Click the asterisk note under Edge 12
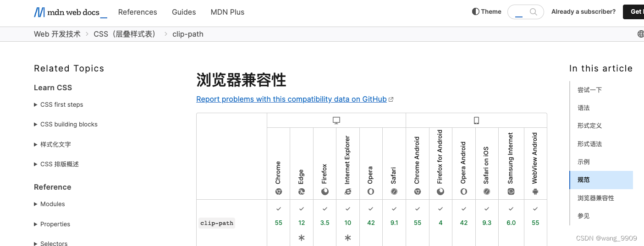This screenshot has width=644, height=246. [x=302, y=238]
